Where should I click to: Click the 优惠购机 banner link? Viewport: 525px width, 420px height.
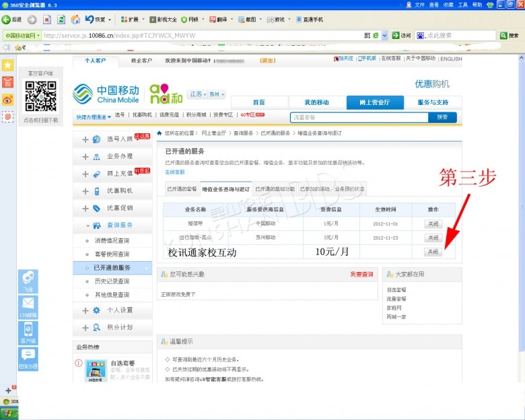tap(432, 83)
